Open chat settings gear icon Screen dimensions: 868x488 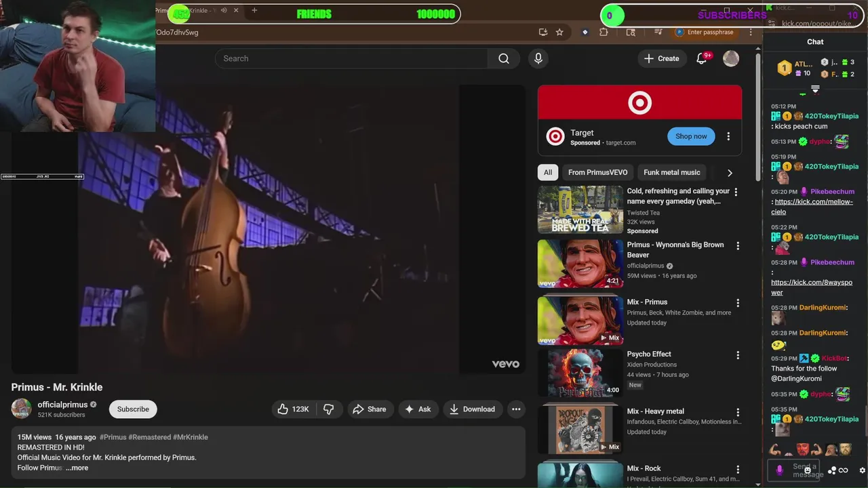pyautogui.click(x=862, y=470)
